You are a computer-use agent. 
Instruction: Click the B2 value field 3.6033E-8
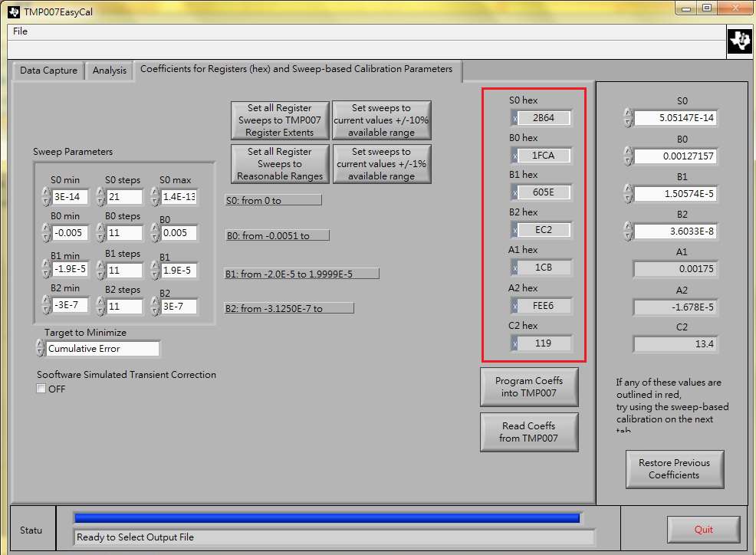(x=675, y=232)
